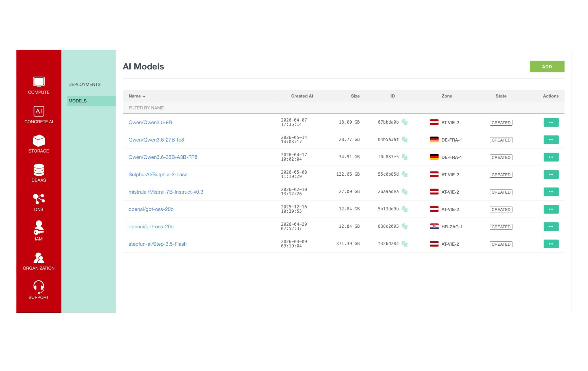
Task: Click the German flag for Qwen3.6-35B-A3B-FP8
Action: pyautogui.click(x=434, y=157)
